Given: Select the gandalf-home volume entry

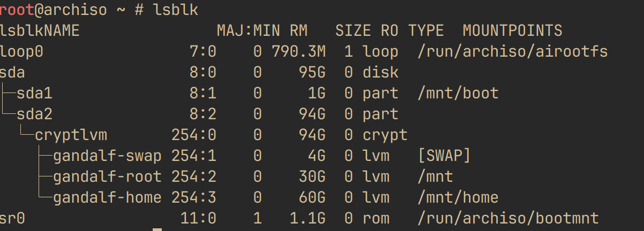Looking at the screenshot, I should (107, 197).
